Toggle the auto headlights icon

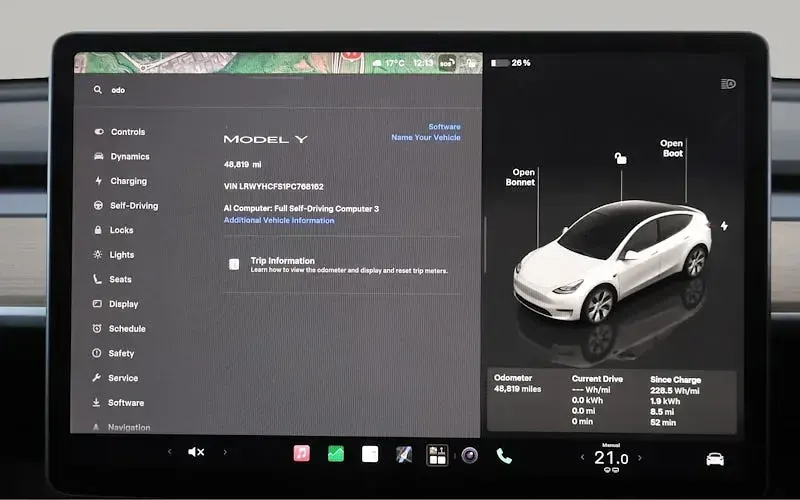pos(728,84)
